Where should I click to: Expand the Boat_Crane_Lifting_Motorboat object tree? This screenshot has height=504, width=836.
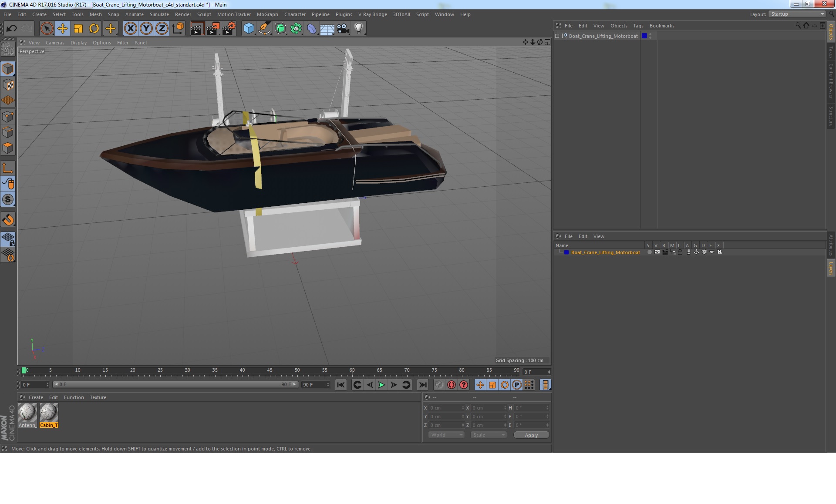point(557,36)
